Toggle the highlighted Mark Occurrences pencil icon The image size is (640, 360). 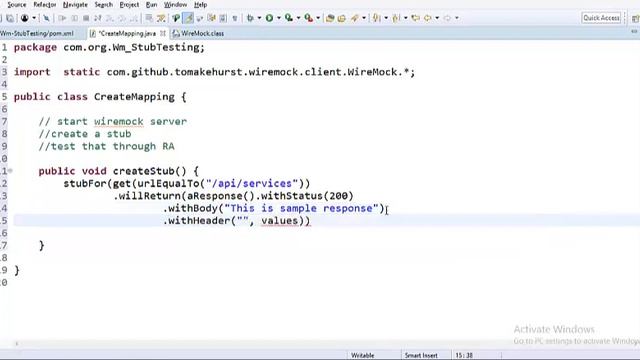(188, 18)
